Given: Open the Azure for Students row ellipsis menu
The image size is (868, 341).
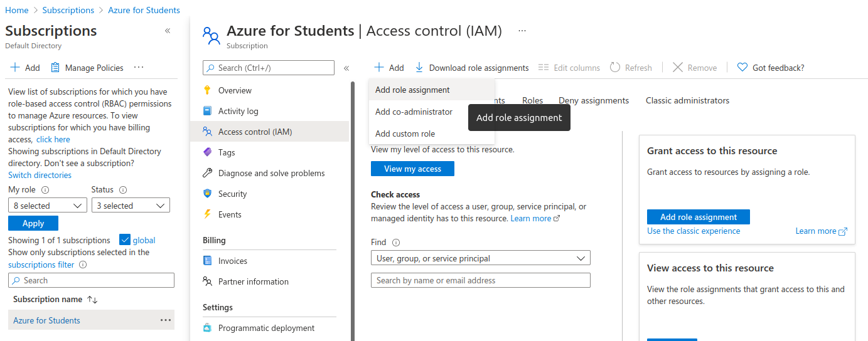Looking at the screenshot, I should tap(166, 320).
